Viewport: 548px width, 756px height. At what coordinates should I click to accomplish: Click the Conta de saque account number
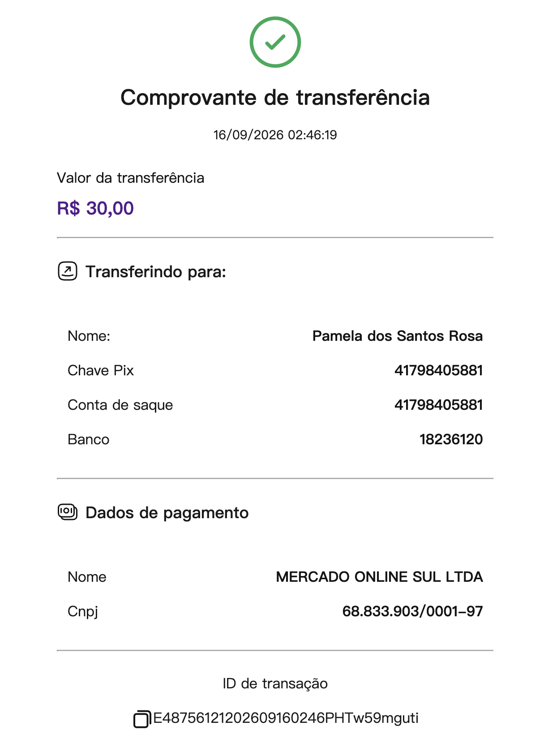point(438,405)
